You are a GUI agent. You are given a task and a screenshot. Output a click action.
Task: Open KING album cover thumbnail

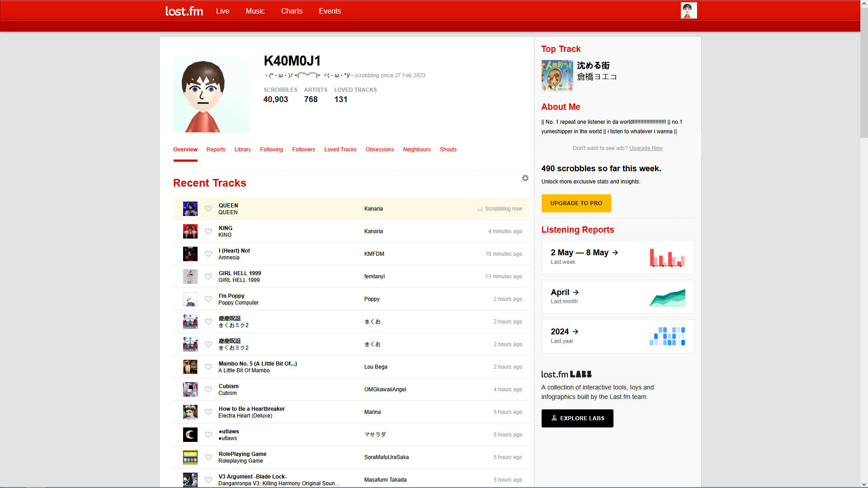tap(190, 231)
